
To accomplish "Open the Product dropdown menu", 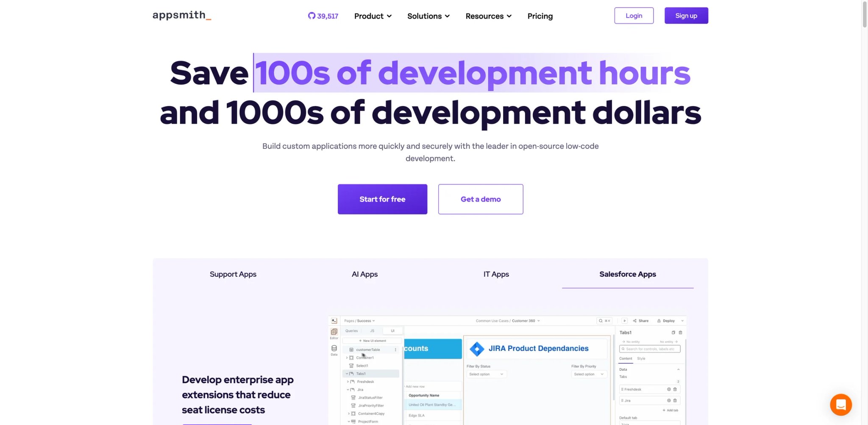I will tap(373, 16).
